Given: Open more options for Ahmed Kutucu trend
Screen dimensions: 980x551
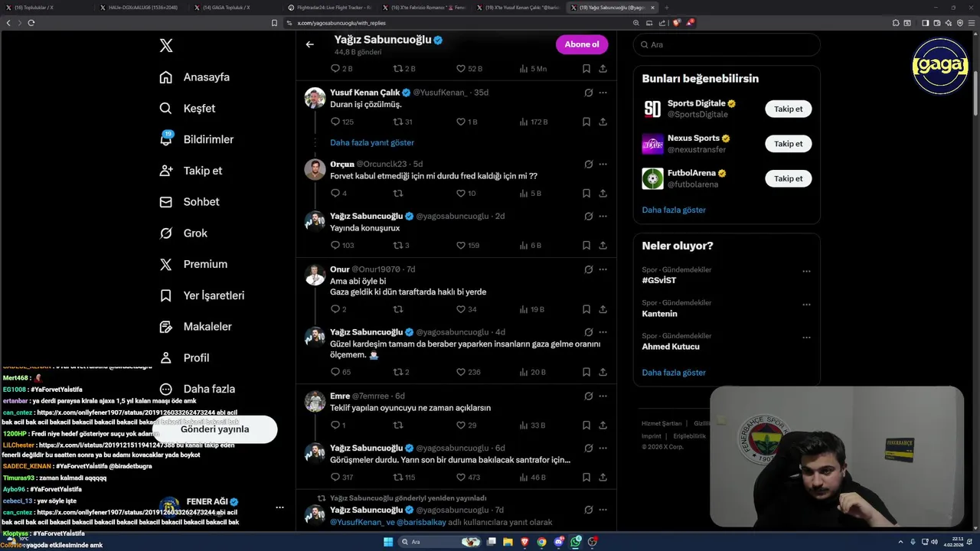Looking at the screenshot, I should pos(806,337).
